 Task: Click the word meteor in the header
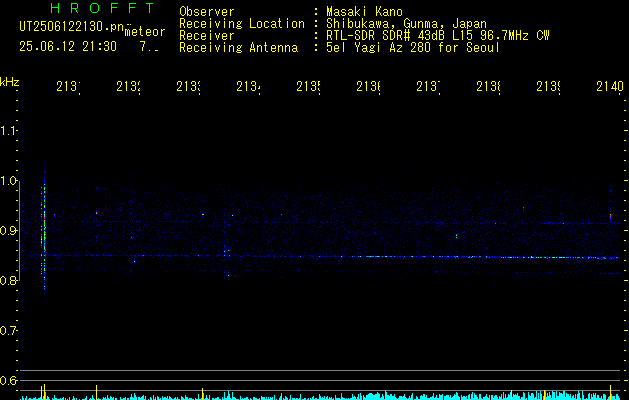tap(145, 32)
